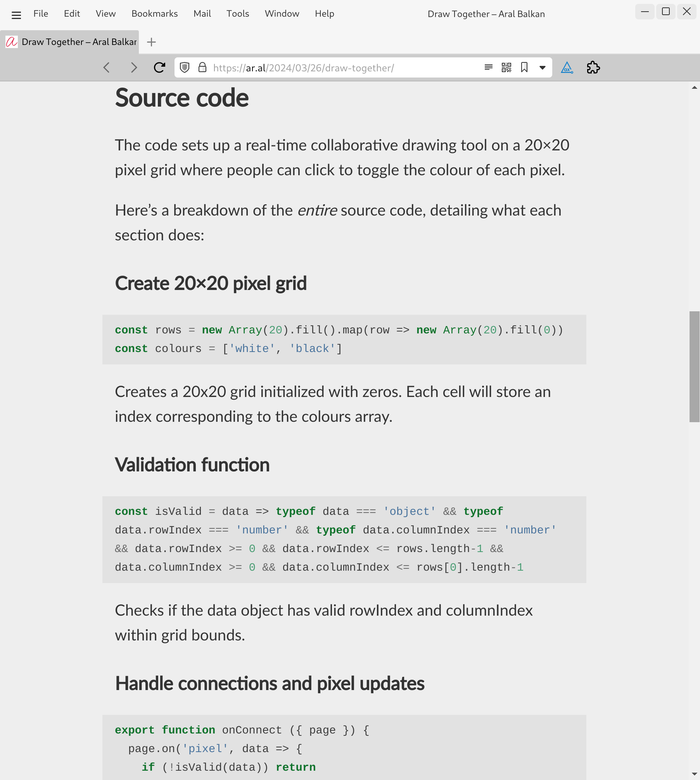The image size is (700, 780).
Task: Open a new tab
Action: tap(152, 42)
